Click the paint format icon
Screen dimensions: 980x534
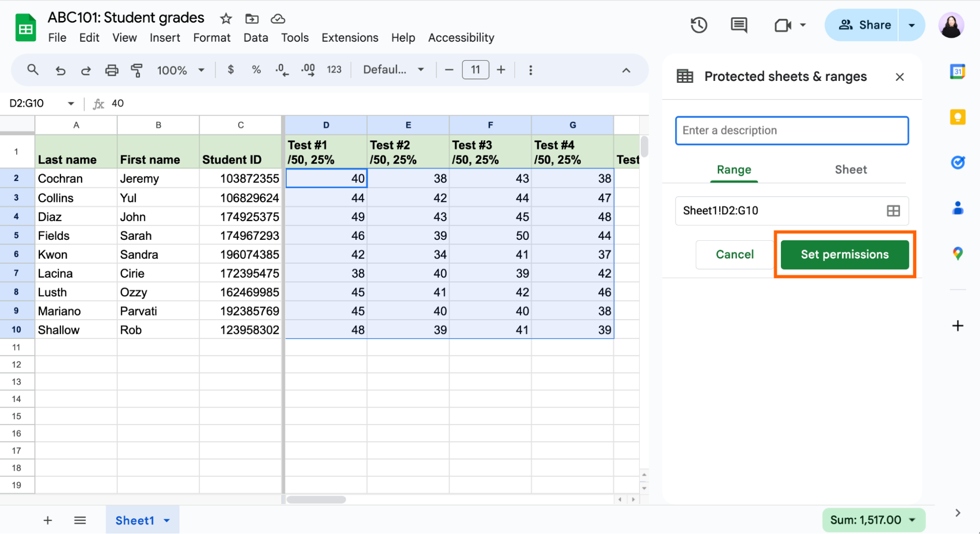click(x=137, y=70)
